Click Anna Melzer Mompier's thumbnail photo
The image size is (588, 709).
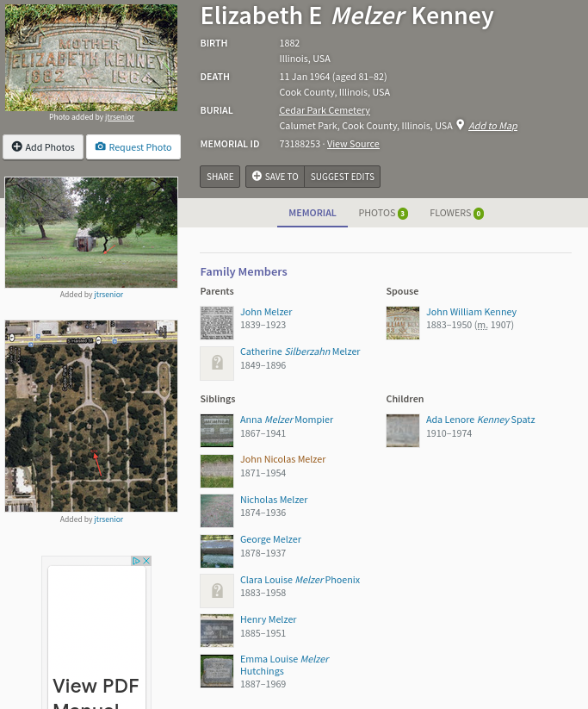point(217,431)
